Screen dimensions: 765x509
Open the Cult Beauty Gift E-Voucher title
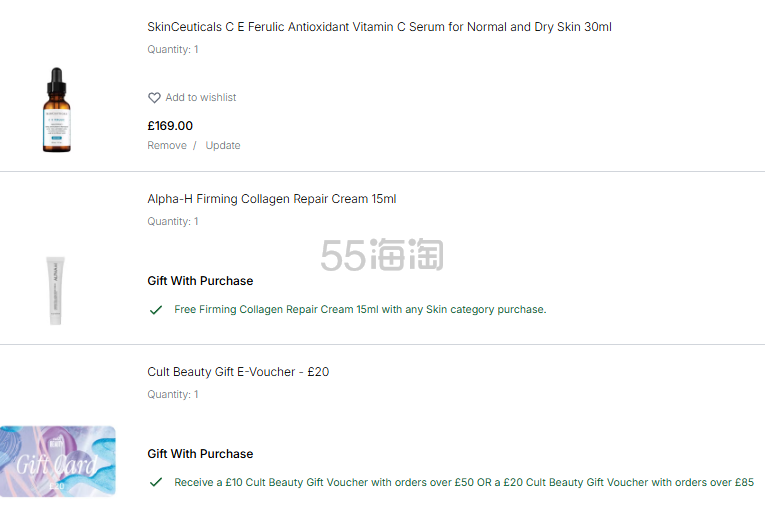tap(238, 372)
